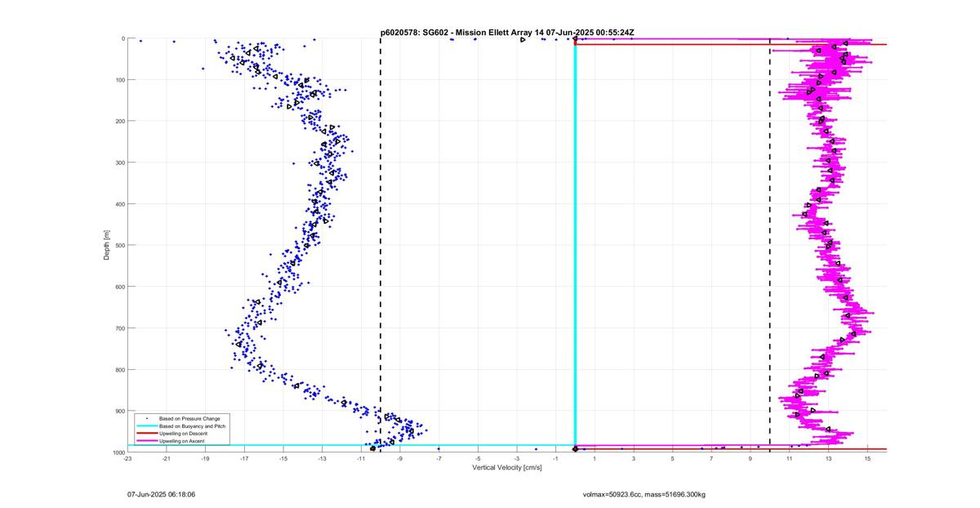Click depth axis tick label 700

[x=119, y=328]
